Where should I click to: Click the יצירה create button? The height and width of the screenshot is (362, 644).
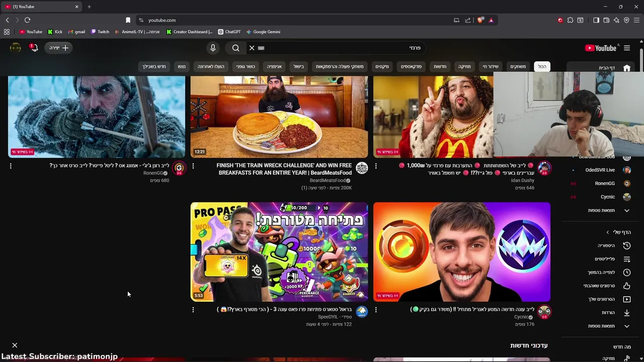point(59,48)
